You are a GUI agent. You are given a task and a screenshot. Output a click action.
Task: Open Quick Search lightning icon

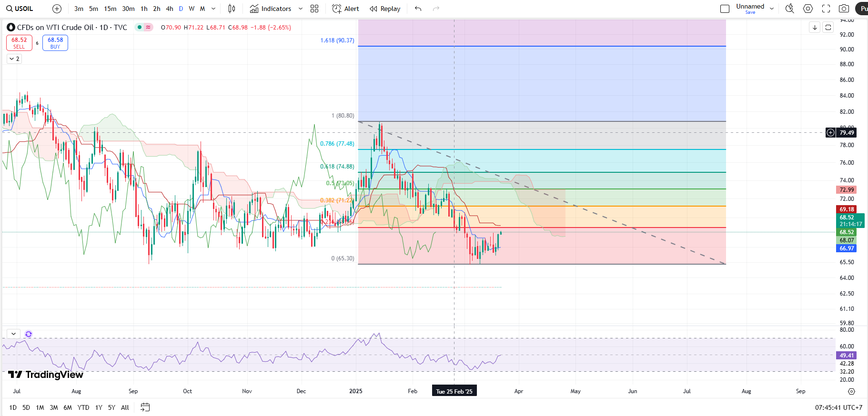click(x=789, y=9)
